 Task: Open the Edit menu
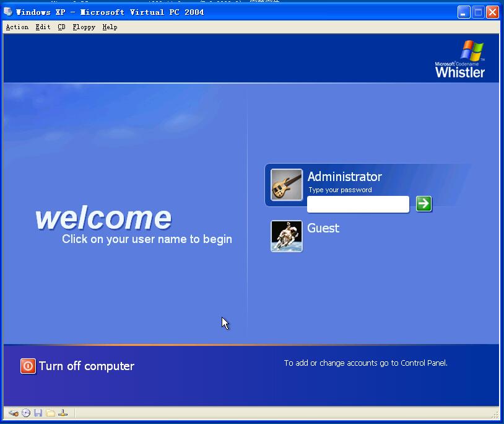[43, 27]
